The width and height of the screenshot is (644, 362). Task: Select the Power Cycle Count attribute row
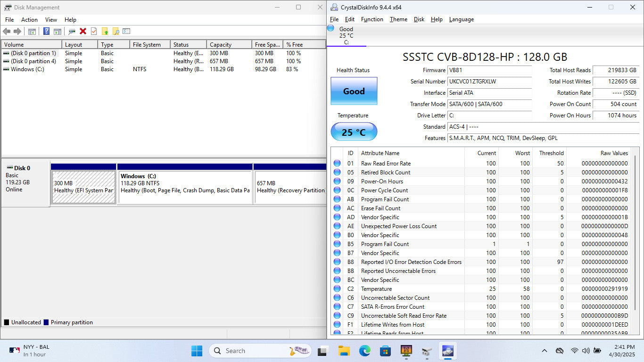coord(481,190)
